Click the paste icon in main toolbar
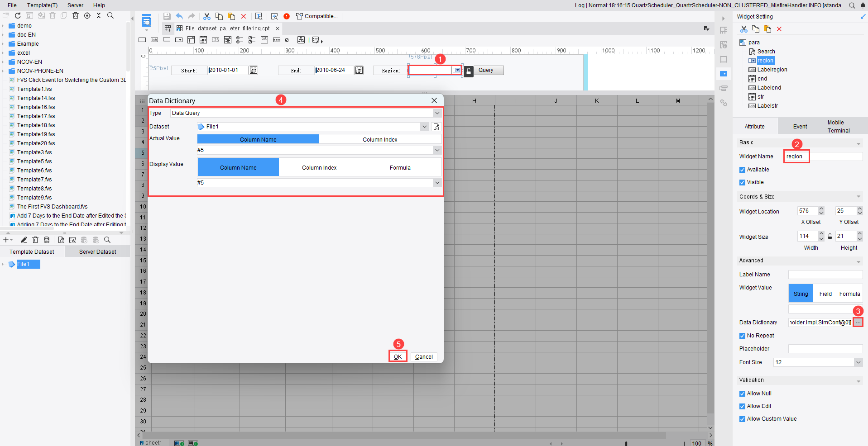The image size is (868, 446). click(231, 16)
